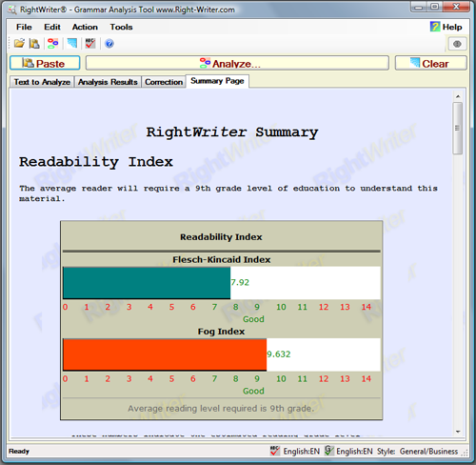The height and width of the screenshot is (465, 476).
Task: Switch to the Correction tab
Action: coord(164,82)
